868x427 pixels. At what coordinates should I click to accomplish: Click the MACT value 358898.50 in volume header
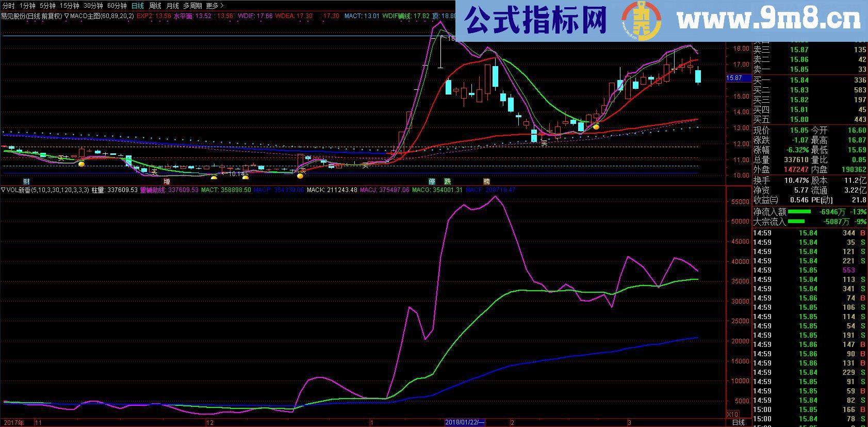[236, 190]
